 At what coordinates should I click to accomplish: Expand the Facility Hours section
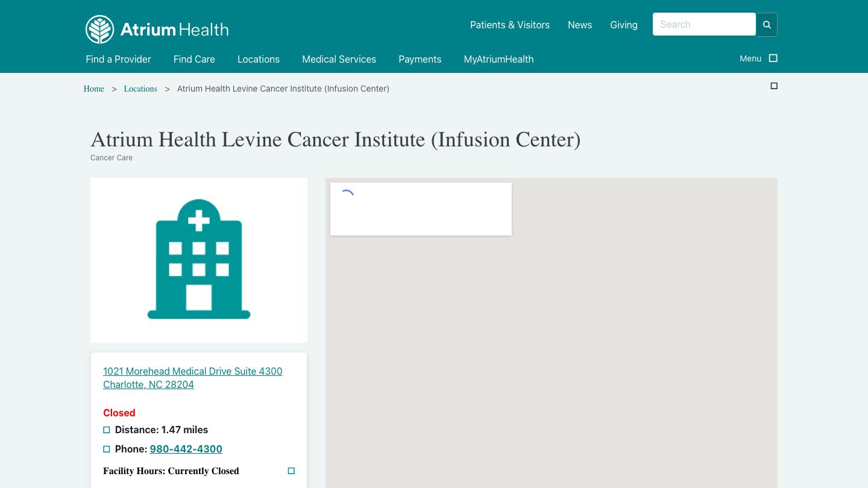tap(291, 471)
